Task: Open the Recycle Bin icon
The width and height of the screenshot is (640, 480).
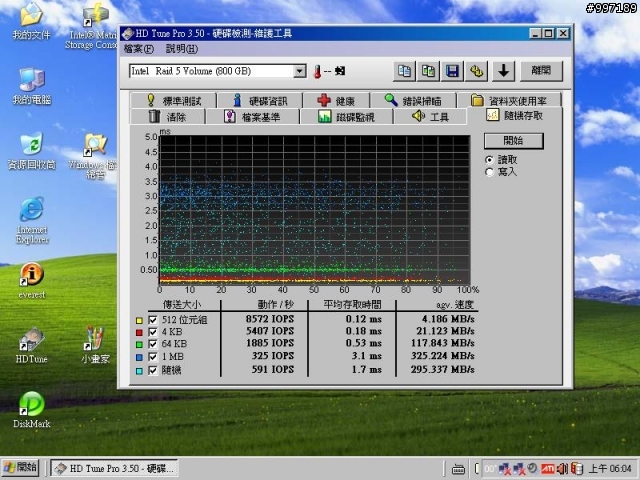Action: 32,151
